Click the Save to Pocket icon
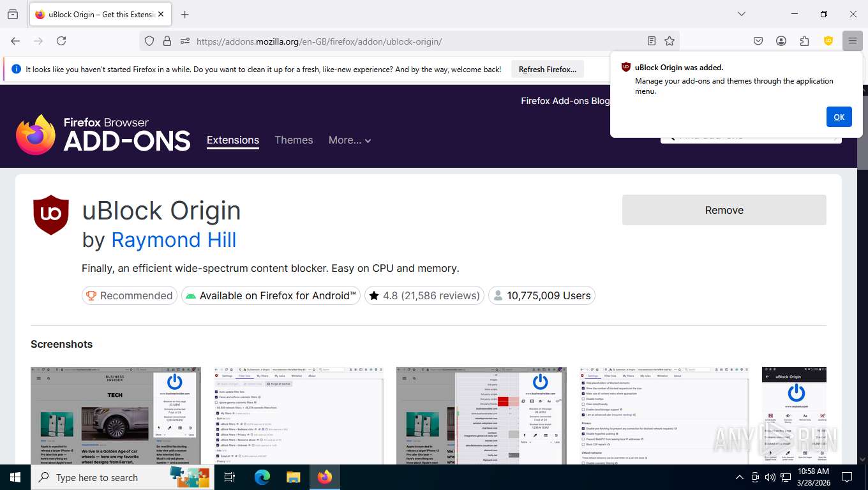This screenshot has height=490, width=868. tap(758, 41)
